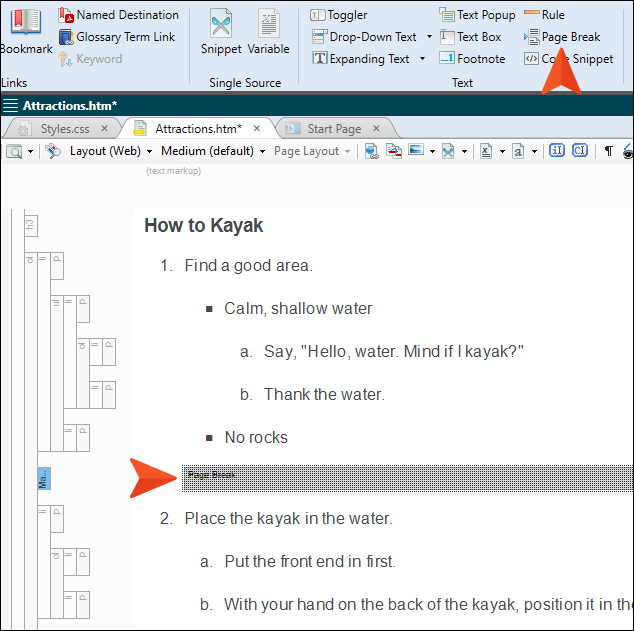Insert a Text Popup
Image resolution: width=634 pixels, height=631 pixels.
click(477, 15)
